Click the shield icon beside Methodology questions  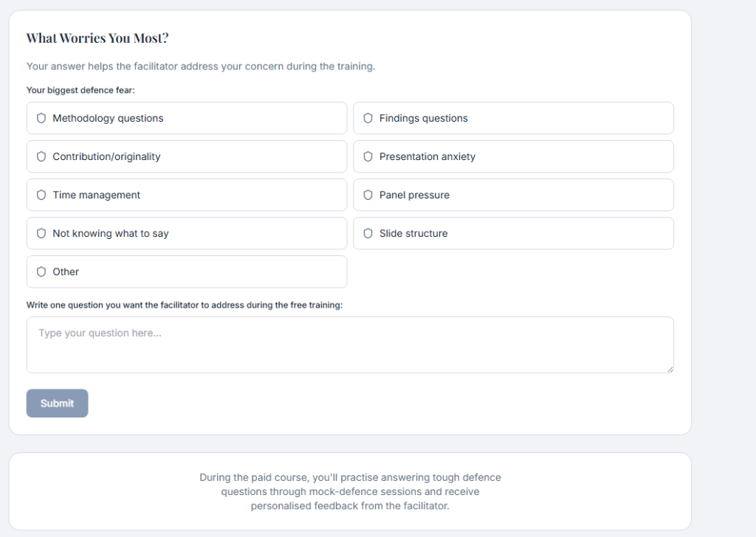point(41,118)
